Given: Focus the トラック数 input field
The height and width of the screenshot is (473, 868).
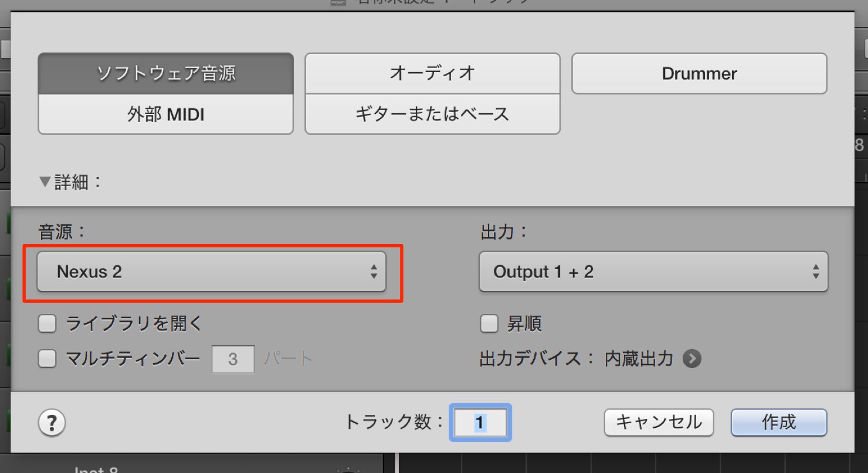Looking at the screenshot, I should click(480, 423).
